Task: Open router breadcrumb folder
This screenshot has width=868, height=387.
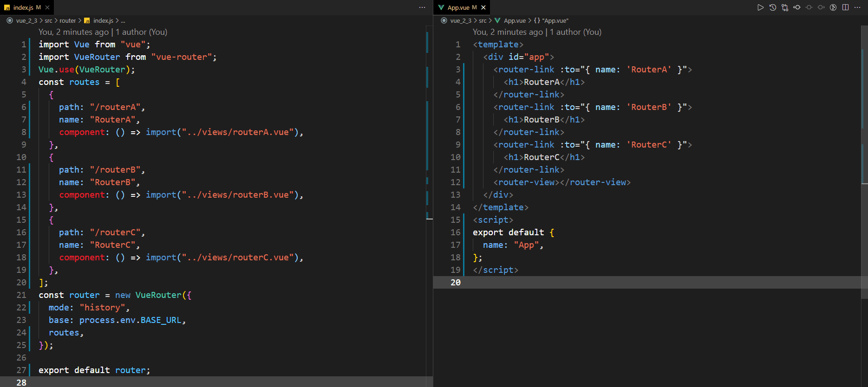Action: pos(68,20)
